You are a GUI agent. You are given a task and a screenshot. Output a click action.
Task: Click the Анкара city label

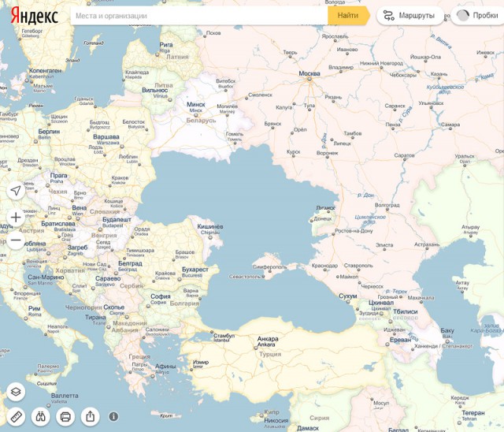coord(268,339)
